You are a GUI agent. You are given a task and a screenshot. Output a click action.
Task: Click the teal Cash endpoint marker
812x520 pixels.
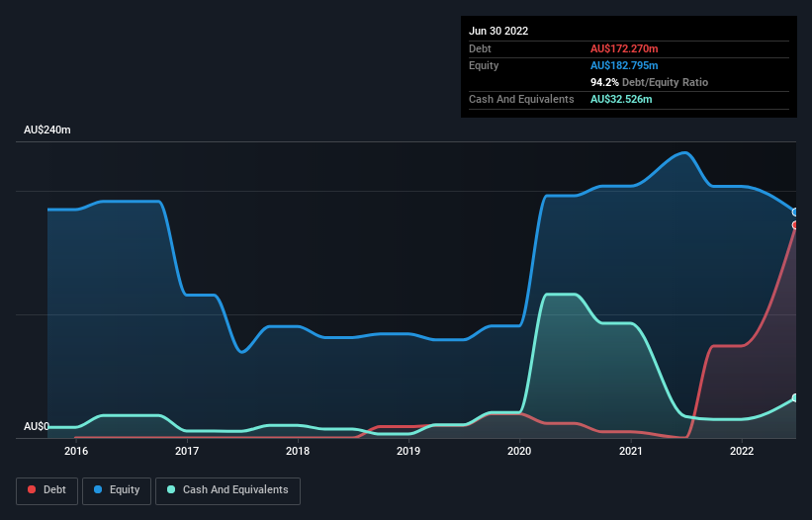[x=795, y=397]
